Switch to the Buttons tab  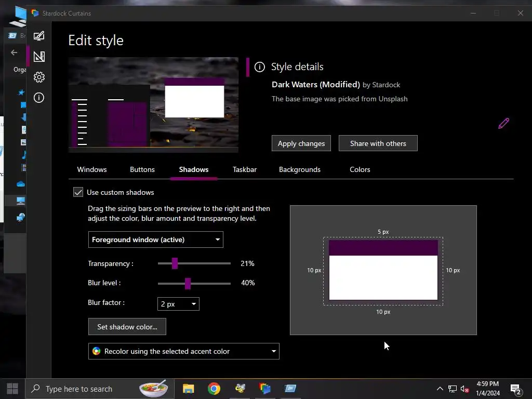click(142, 169)
